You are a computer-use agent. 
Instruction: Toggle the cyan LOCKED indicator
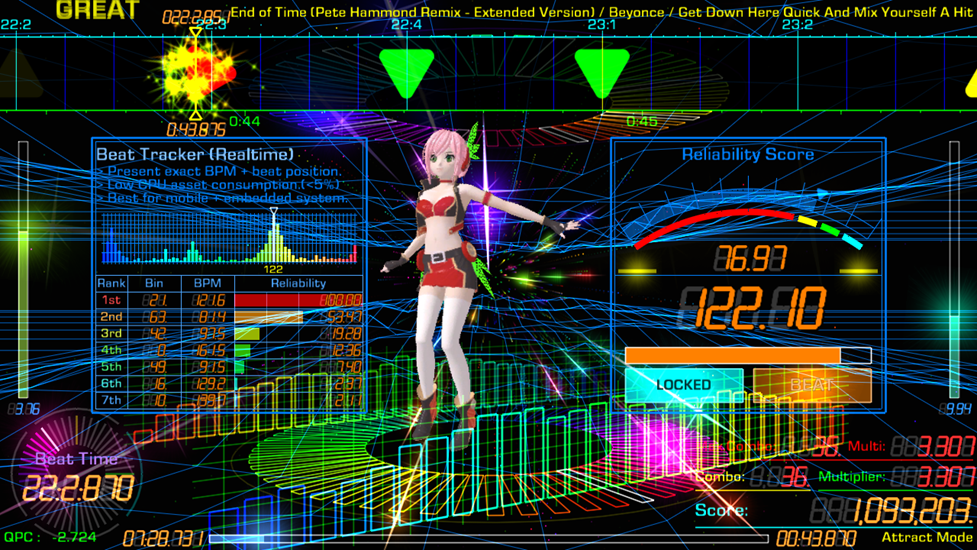click(684, 385)
